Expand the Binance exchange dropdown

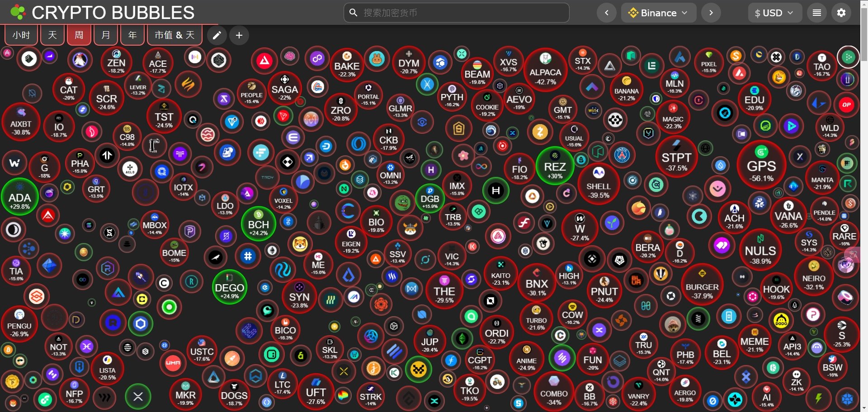(659, 13)
